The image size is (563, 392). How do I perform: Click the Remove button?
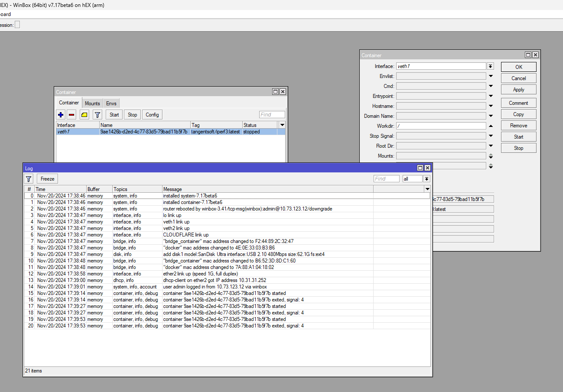tap(519, 126)
